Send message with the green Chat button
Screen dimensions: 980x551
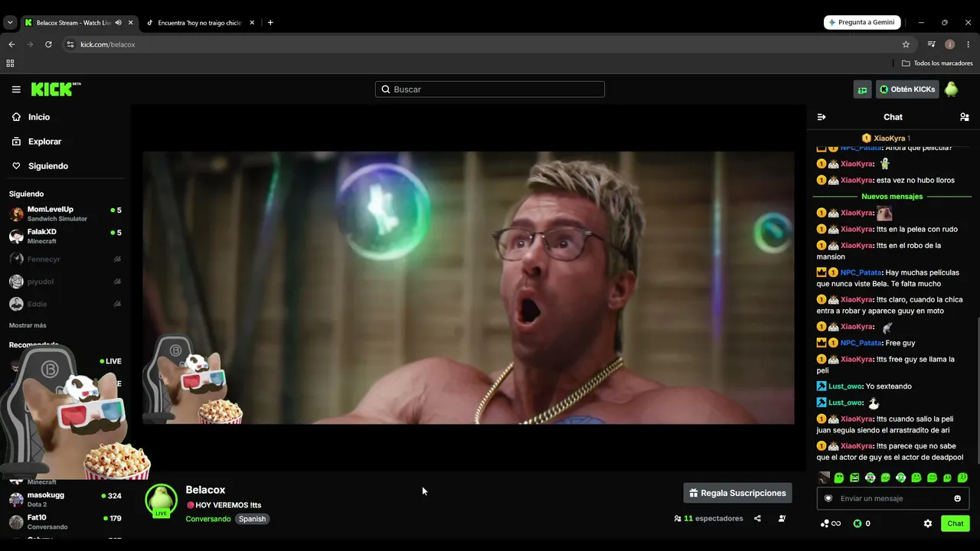coord(955,523)
